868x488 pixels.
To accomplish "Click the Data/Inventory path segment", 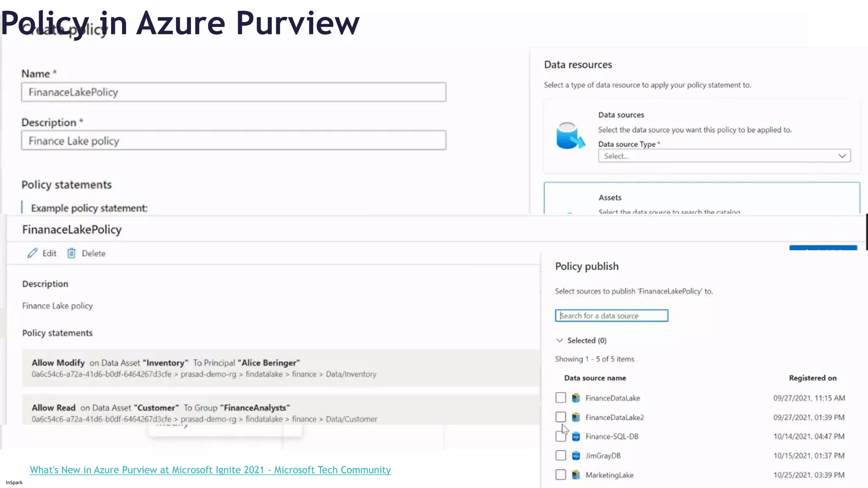I will (351, 374).
